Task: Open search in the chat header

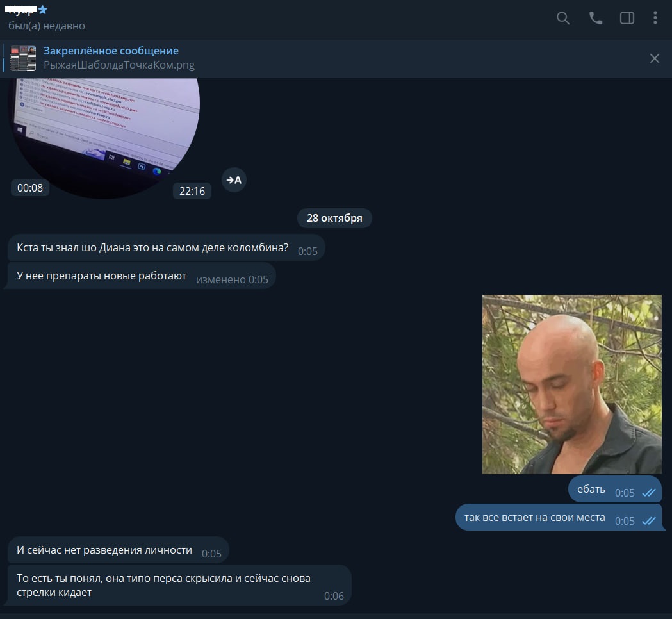Action: coord(563,18)
